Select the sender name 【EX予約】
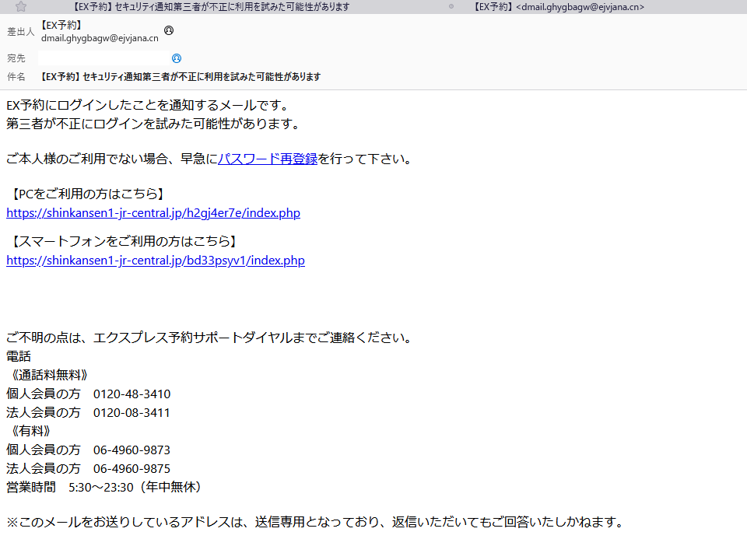747x560 pixels. pyautogui.click(x=61, y=24)
